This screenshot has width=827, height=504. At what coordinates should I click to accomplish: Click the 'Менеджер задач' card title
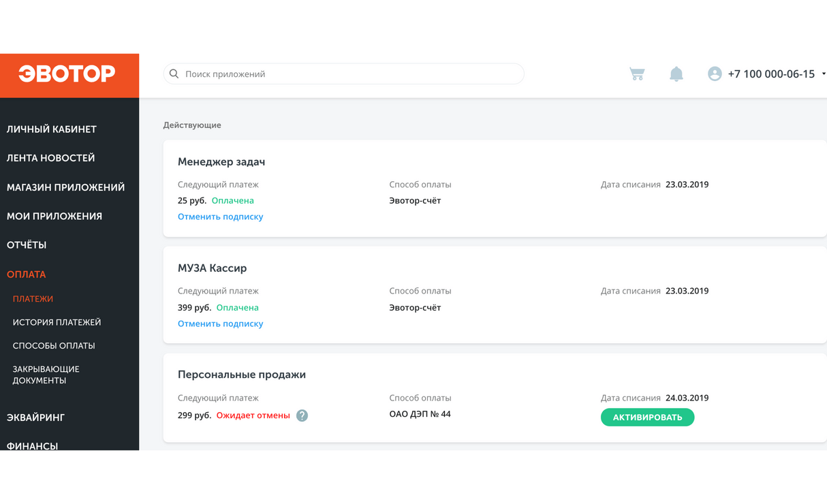[x=221, y=162]
